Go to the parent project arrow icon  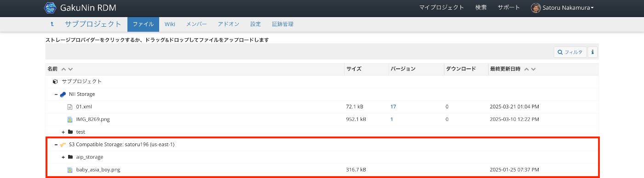pos(52,24)
